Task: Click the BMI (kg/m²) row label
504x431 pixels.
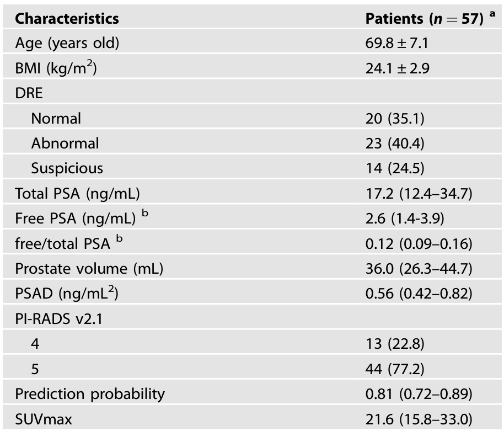Action: [x=56, y=68]
